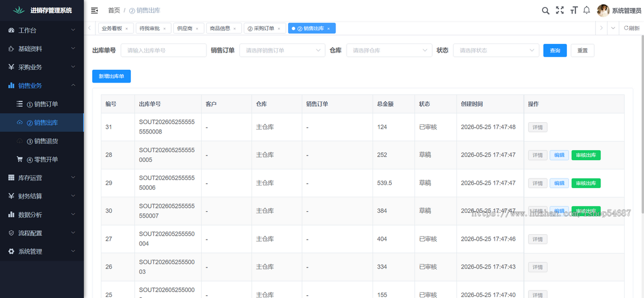Open the 状态 filter dropdown
Viewport: 644px width, 298px height.
496,50
